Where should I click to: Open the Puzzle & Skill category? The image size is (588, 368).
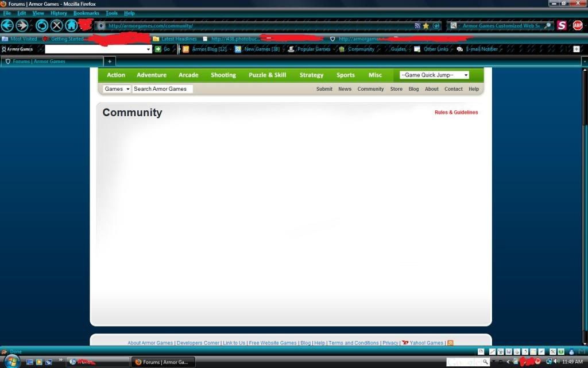(x=268, y=75)
